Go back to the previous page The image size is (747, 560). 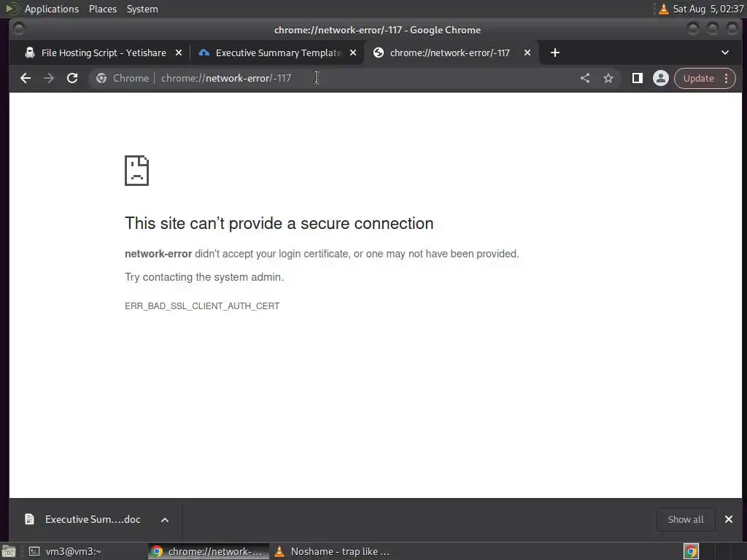[x=26, y=78]
